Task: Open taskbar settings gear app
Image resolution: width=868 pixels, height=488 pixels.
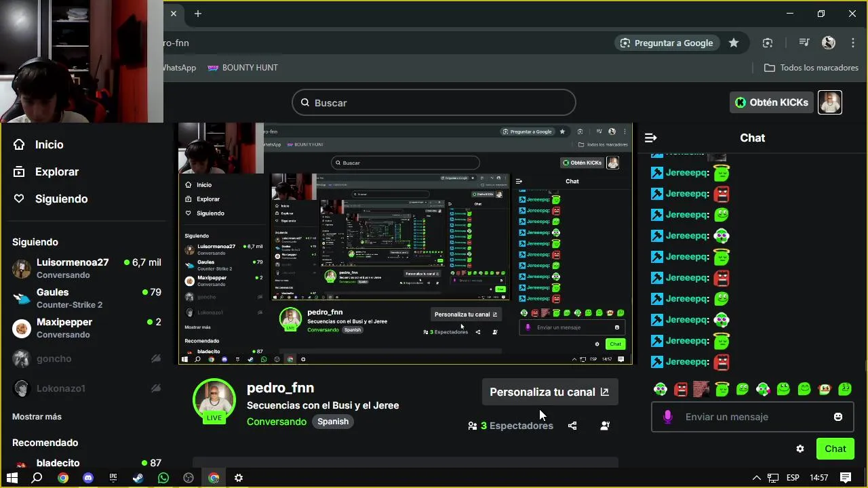Action: pos(239,478)
